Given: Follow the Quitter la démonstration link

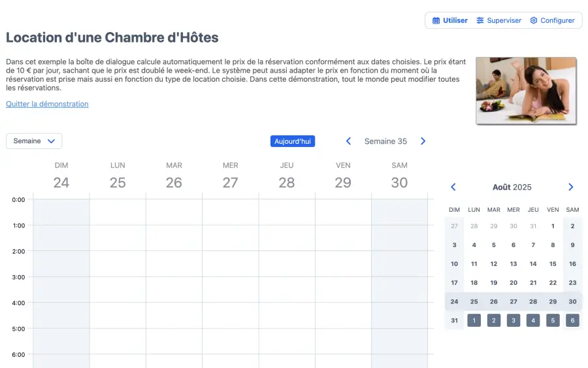Looking at the screenshot, I should [x=47, y=104].
